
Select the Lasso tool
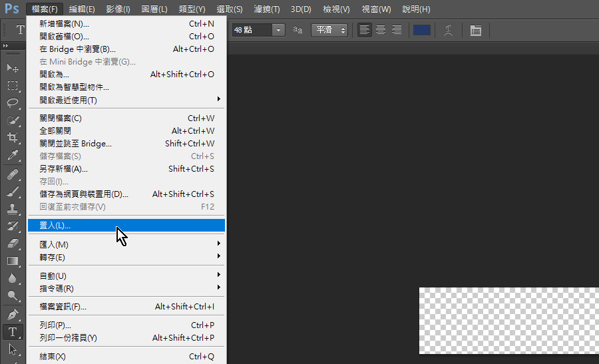[x=13, y=102]
